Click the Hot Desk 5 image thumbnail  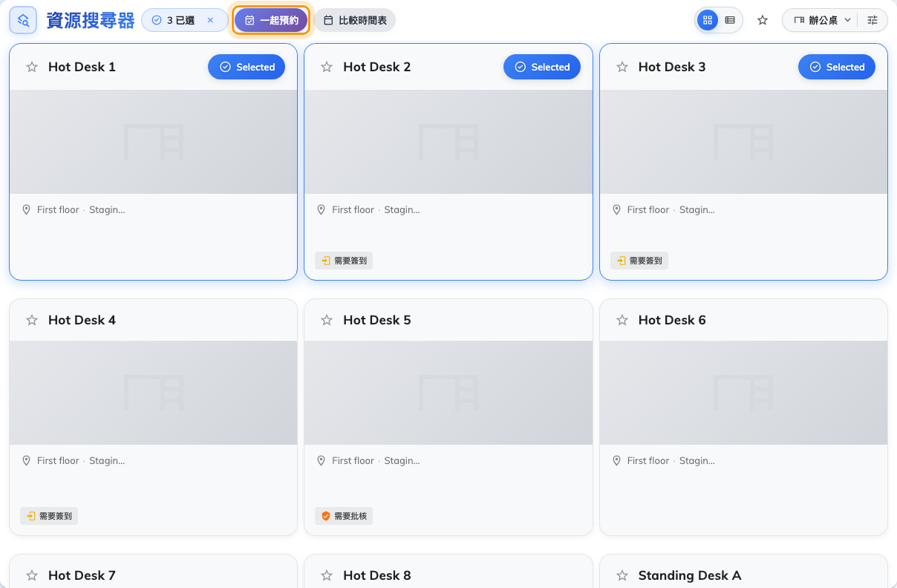448,393
